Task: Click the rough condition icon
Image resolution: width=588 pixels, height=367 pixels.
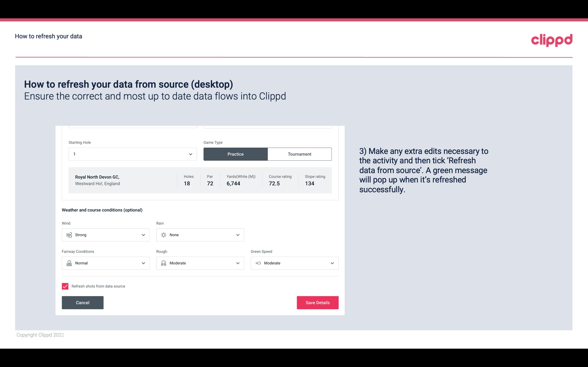Action: [163, 263]
